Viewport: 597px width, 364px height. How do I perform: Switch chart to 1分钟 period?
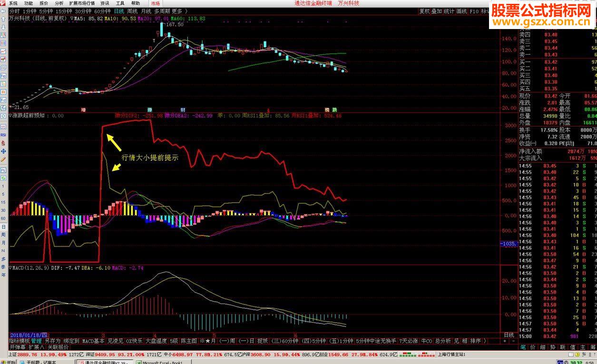point(29,11)
